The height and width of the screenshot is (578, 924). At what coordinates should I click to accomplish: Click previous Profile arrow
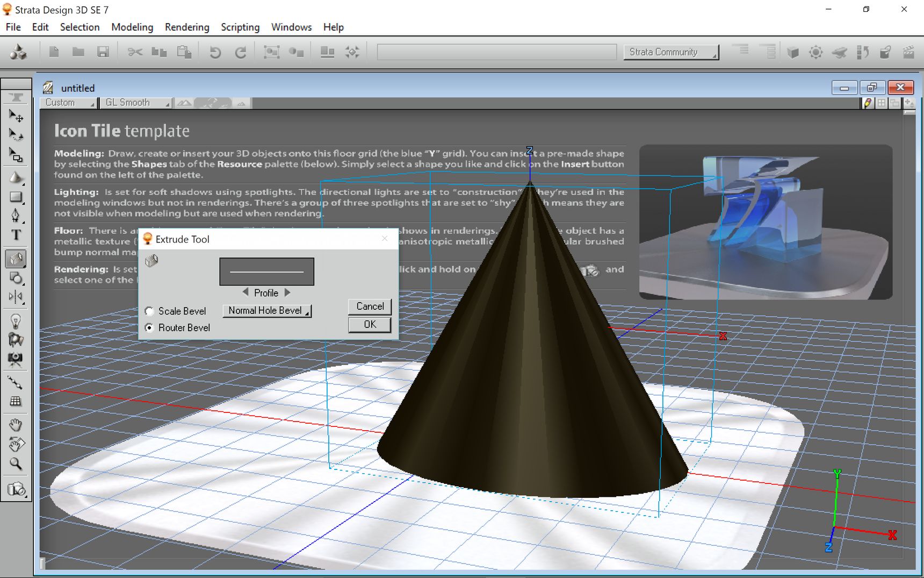[x=246, y=292]
